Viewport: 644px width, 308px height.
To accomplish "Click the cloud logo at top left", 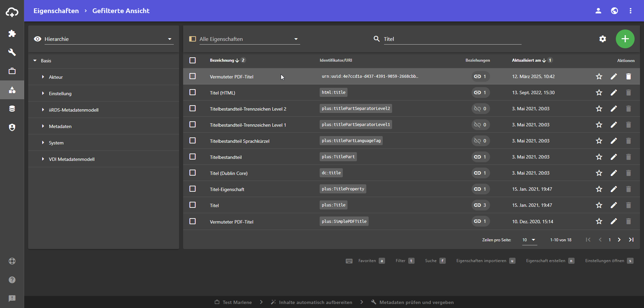I will click(x=12, y=12).
